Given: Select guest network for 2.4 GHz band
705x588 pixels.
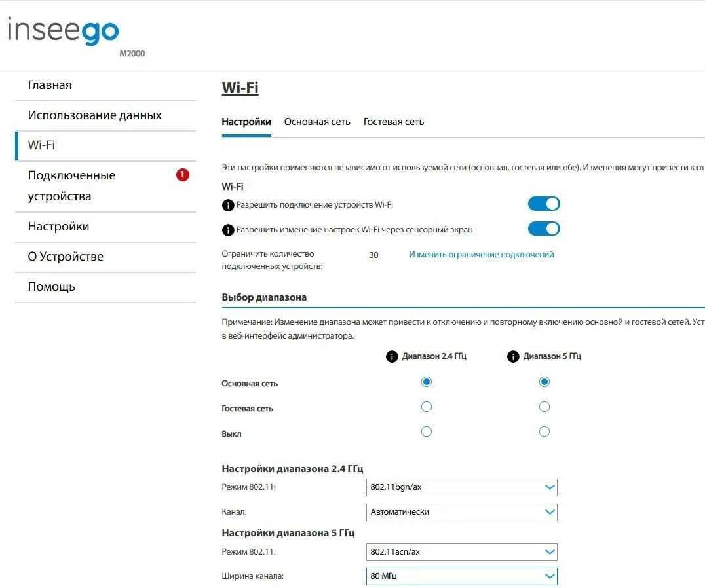Looking at the screenshot, I should (427, 407).
